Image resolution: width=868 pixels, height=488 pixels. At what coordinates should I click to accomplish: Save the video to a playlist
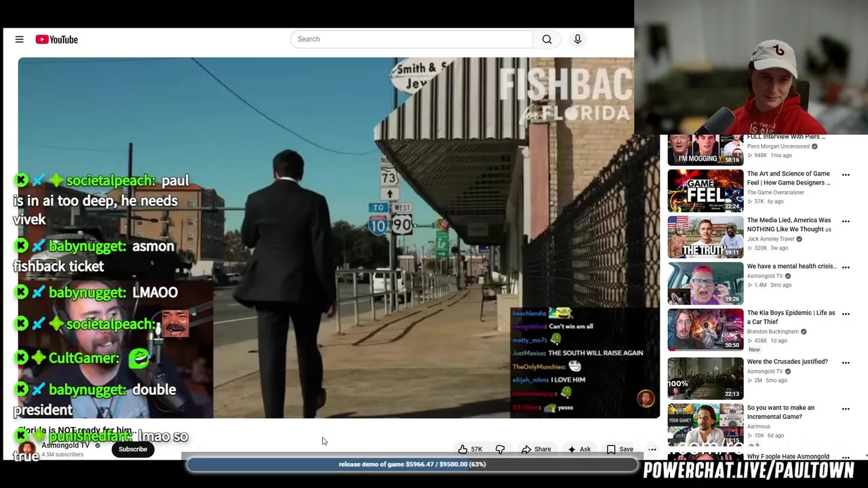[620, 449]
